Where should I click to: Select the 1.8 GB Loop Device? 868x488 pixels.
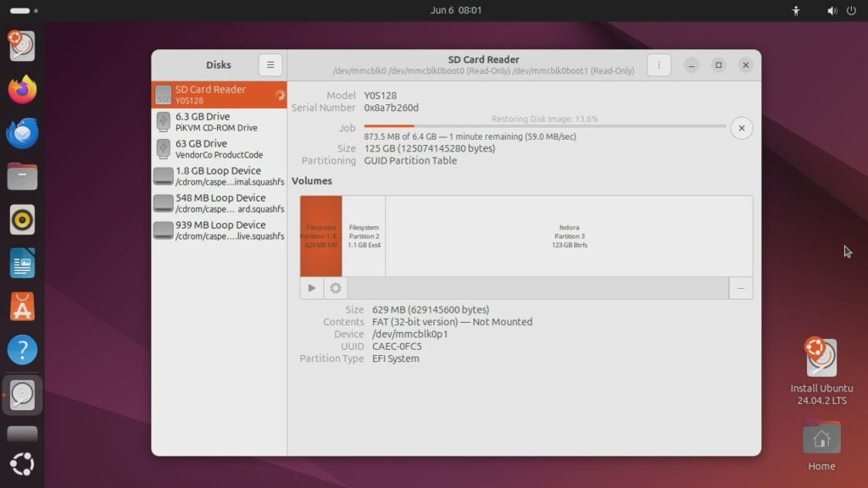[x=219, y=176]
